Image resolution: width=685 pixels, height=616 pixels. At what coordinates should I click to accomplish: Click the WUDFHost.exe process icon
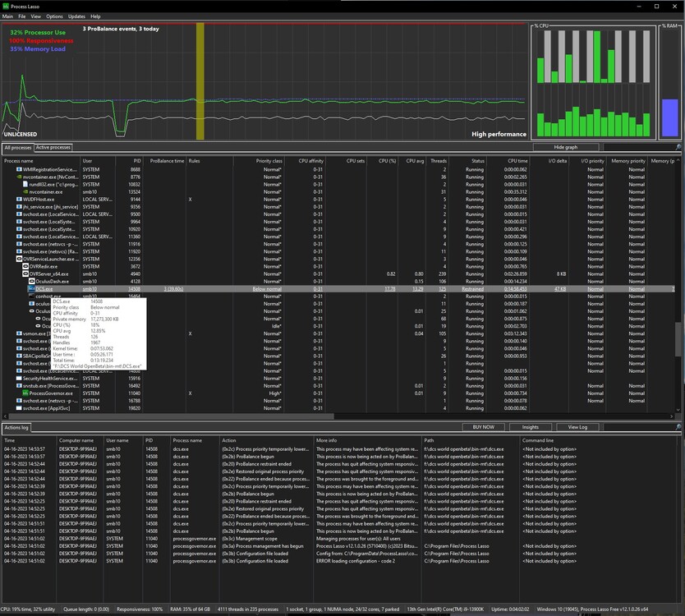coord(19,200)
